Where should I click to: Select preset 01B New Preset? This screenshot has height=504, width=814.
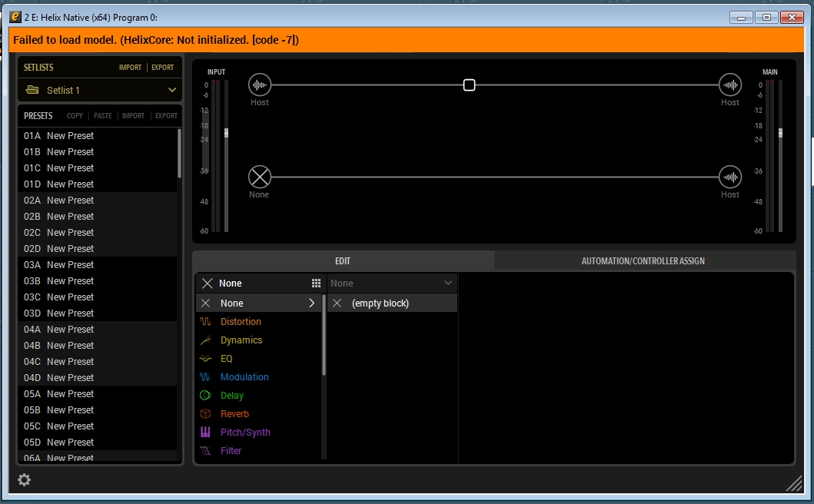[98, 151]
